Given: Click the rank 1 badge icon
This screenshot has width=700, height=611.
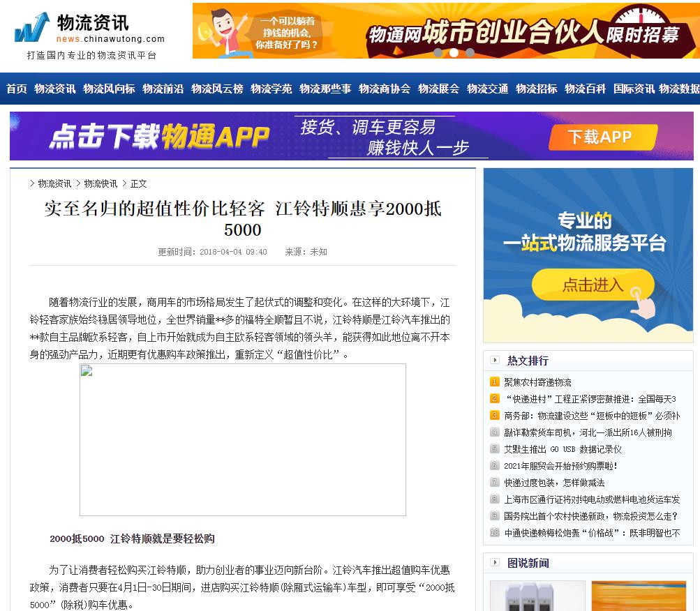Looking at the screenshot, I should coord(495,382).
